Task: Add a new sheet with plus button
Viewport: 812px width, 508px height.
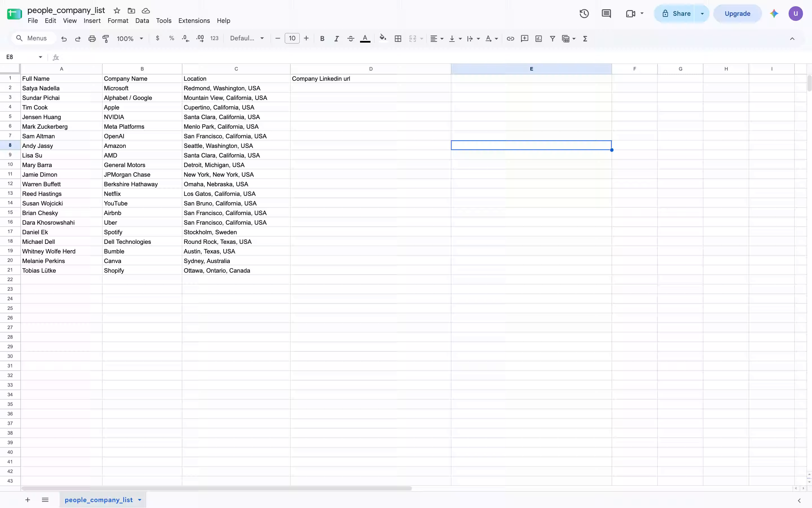Action: [x=28, y=500]
